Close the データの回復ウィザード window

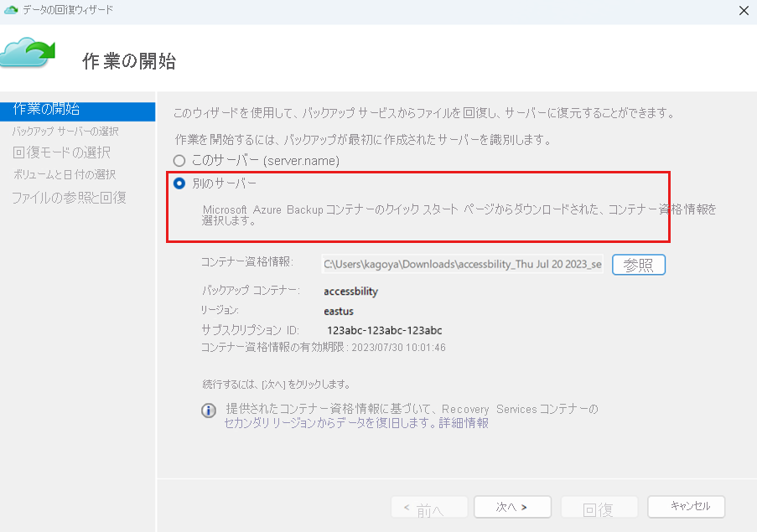[744, 11]
